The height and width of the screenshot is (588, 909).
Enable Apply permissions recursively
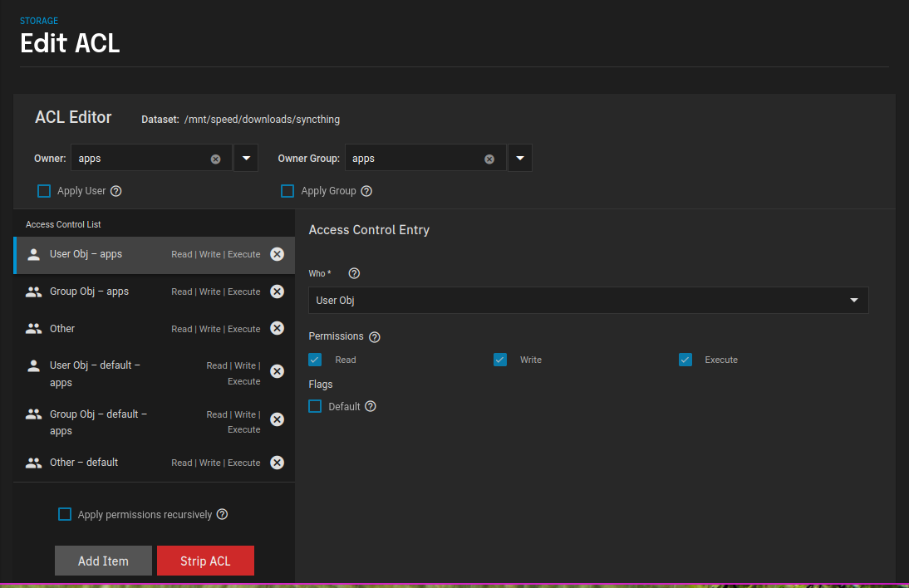click(65, 515)
